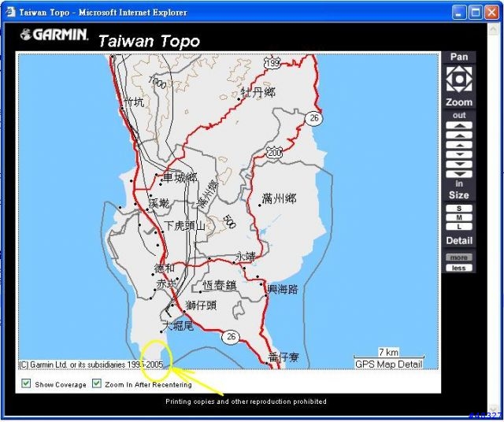Viewport: 504px width, 422px height.
Task: Maximize the Taiwan Topo browser window
Action: (x=476, y=13)
